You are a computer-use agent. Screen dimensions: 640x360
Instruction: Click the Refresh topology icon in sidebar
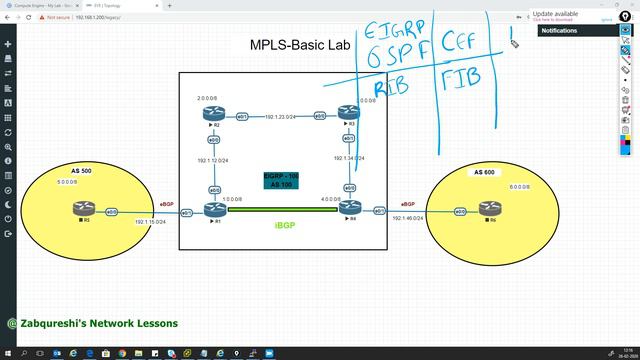(x=8, y=133)
